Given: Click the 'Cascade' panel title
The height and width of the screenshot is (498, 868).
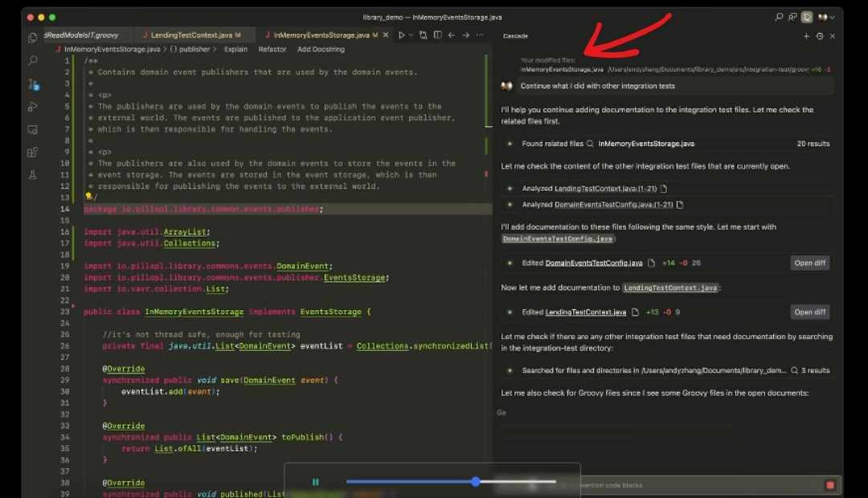Looking at the screenshot, I should click(x=515, y=36).
